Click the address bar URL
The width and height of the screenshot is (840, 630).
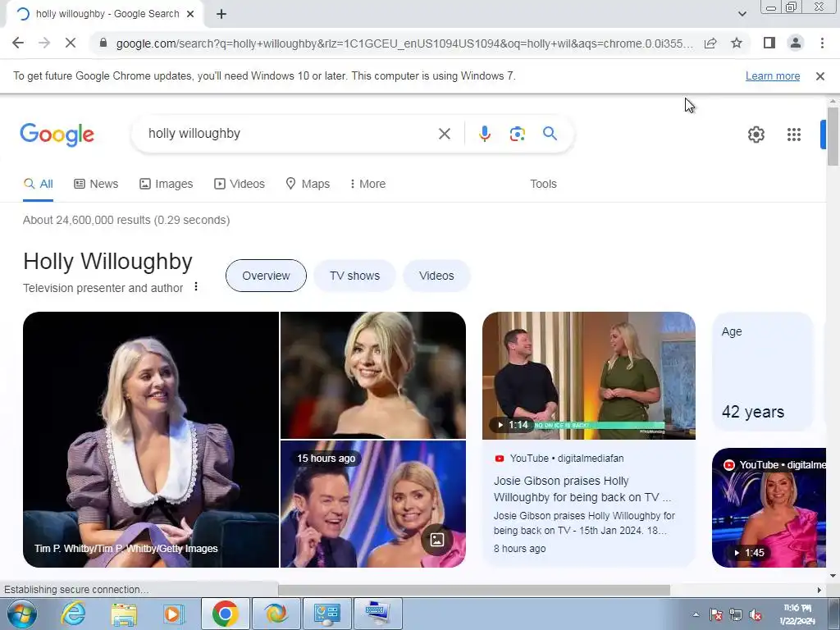[404, 43]
